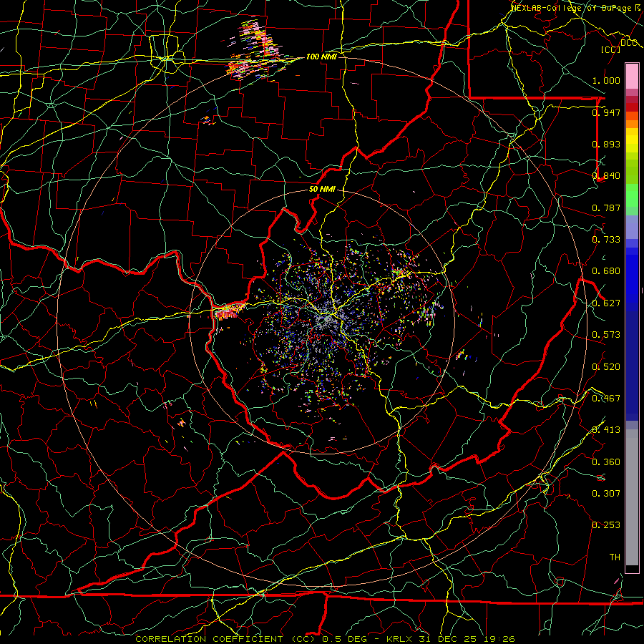
Task: Click the [CC] color scale header
Action: (x=610, y=49)
